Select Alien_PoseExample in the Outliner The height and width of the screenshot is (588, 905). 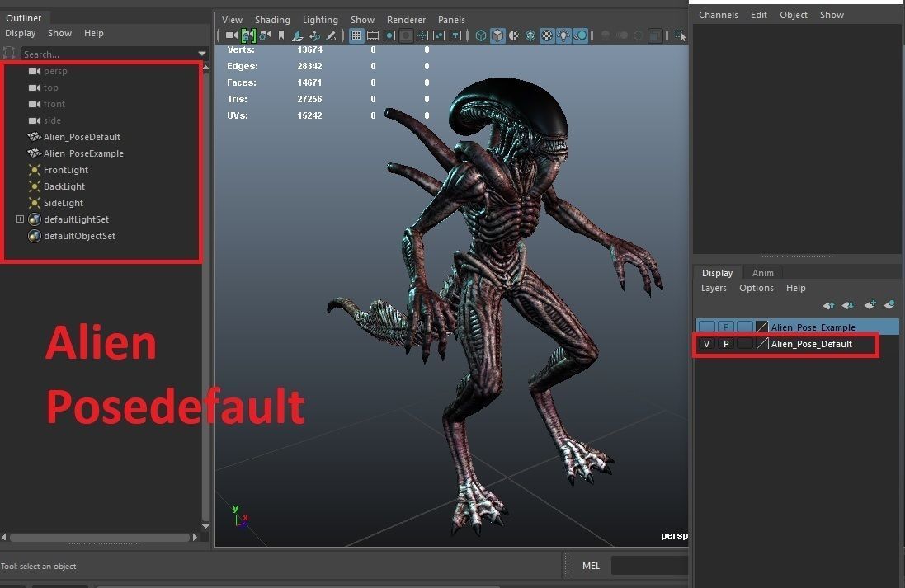point(83,153)
